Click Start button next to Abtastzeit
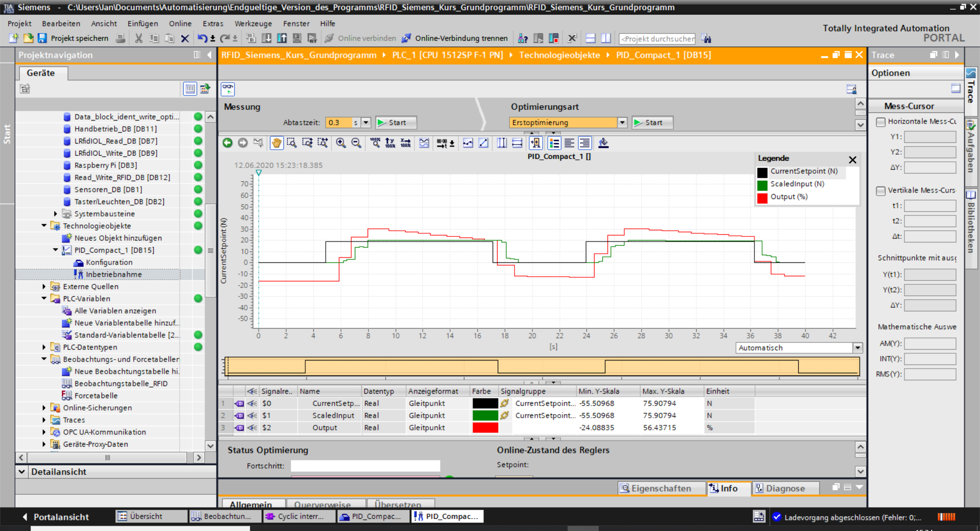The width and height of the screenshot is (980, 531). click(396, 123)
